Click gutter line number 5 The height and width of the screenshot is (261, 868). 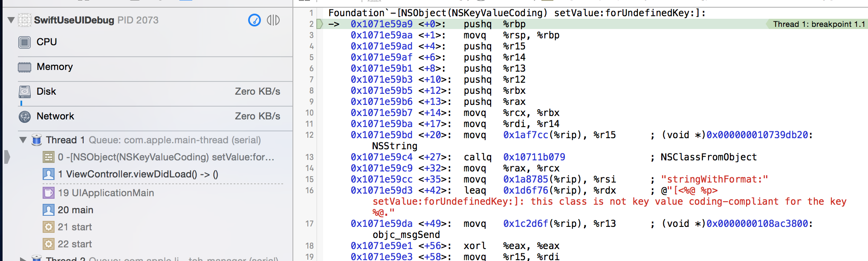coord(311,57)
